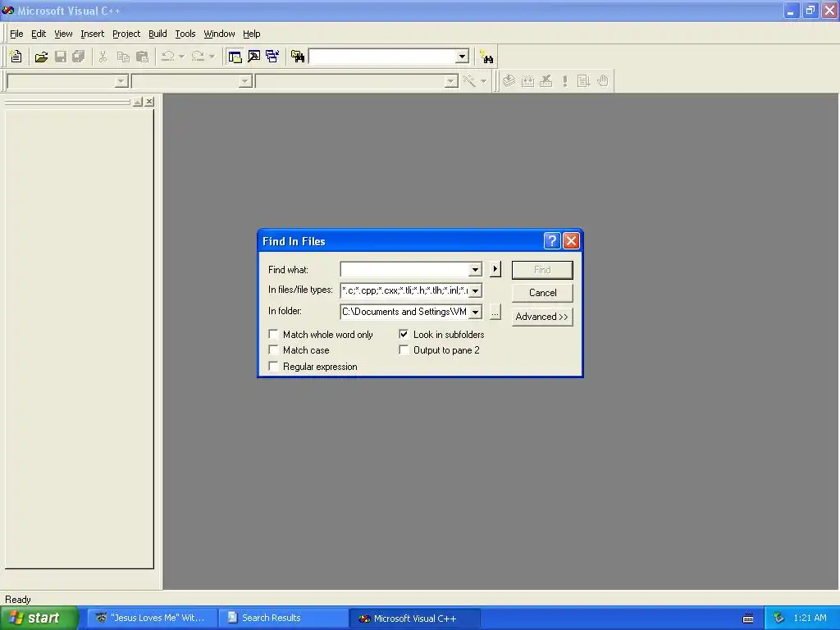Open the toolbar Find combo box dropdown

tap(462, 57)
